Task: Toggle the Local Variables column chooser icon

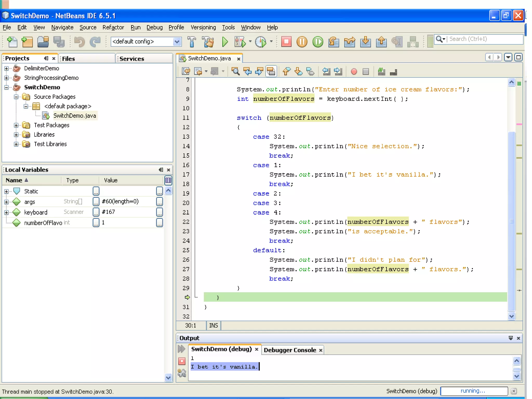Action: point(168,180)
